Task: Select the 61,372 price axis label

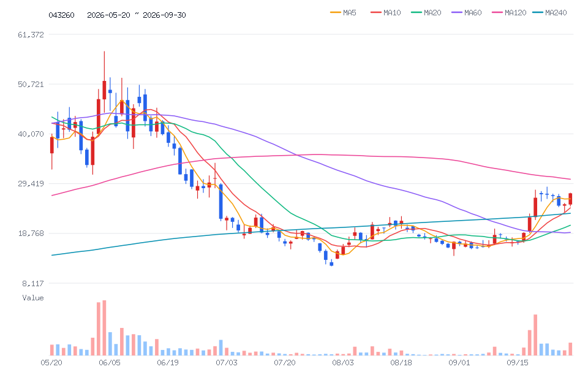Action: point(31,34)
